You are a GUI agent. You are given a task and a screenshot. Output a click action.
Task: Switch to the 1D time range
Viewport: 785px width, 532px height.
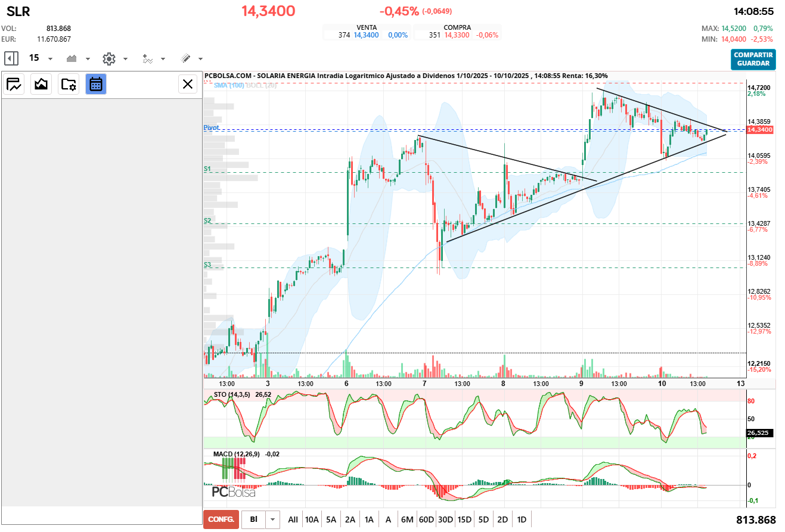[x=522, y=519]
